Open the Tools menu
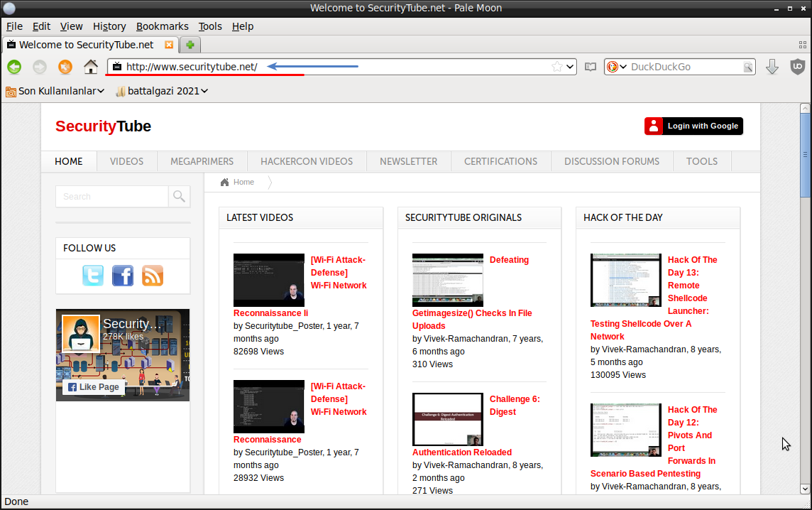Viewport: 812px width, 510px height. (209, 26)
